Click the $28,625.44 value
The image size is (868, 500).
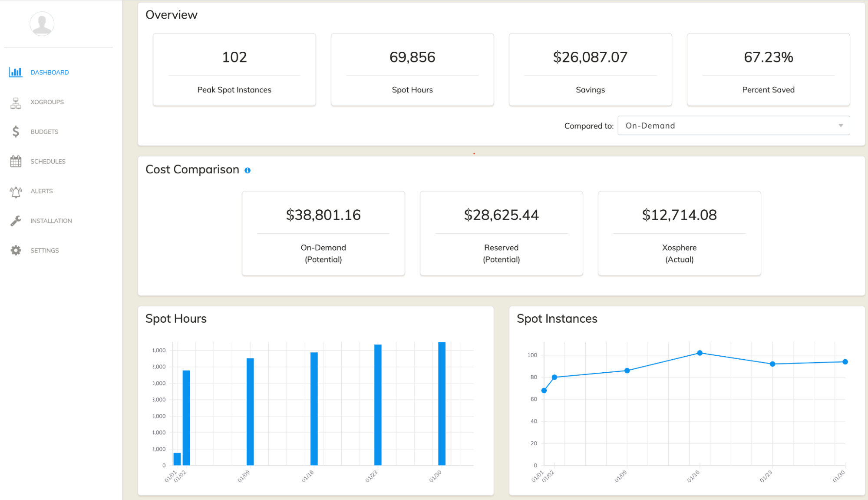click(x=502, y=215)
